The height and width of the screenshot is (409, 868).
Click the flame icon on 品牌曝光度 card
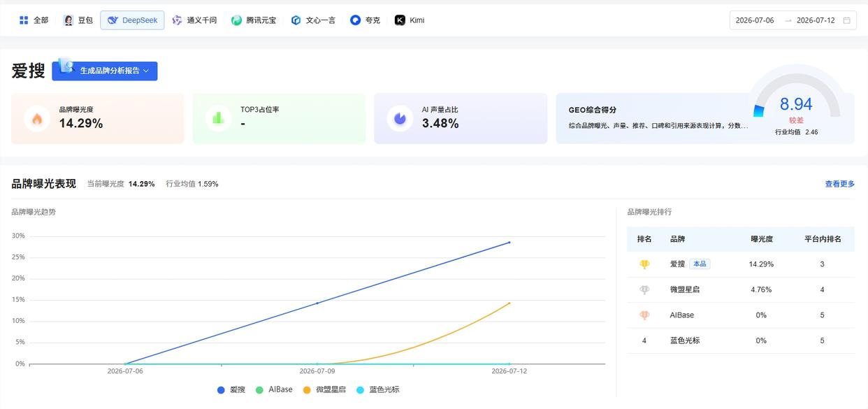(x=37, y=119)
